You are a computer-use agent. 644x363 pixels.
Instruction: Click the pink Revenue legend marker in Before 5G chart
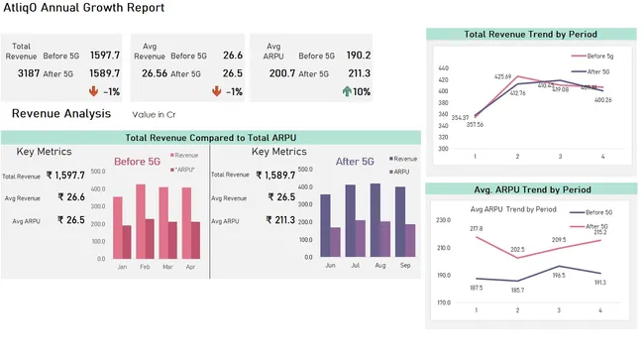[x=172, y=155]
